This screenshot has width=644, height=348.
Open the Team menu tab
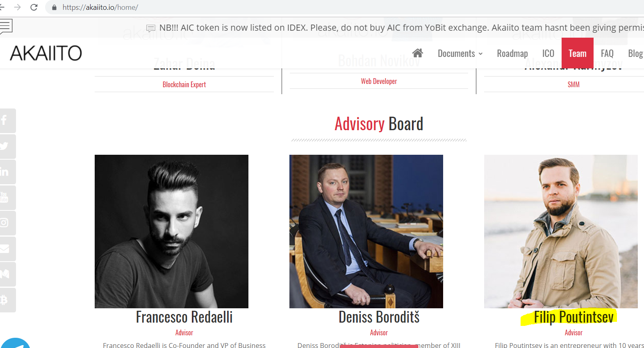pyautogui.click(x=578, y=53)
